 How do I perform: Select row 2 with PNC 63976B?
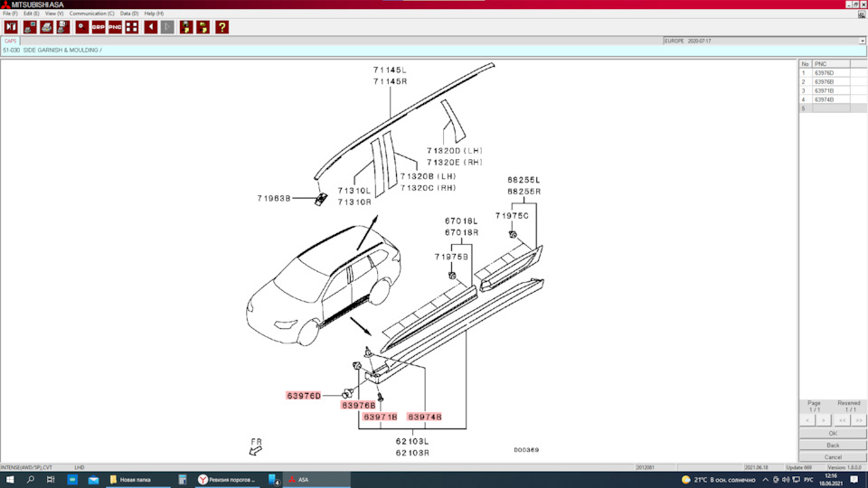[x=833, y=82]
